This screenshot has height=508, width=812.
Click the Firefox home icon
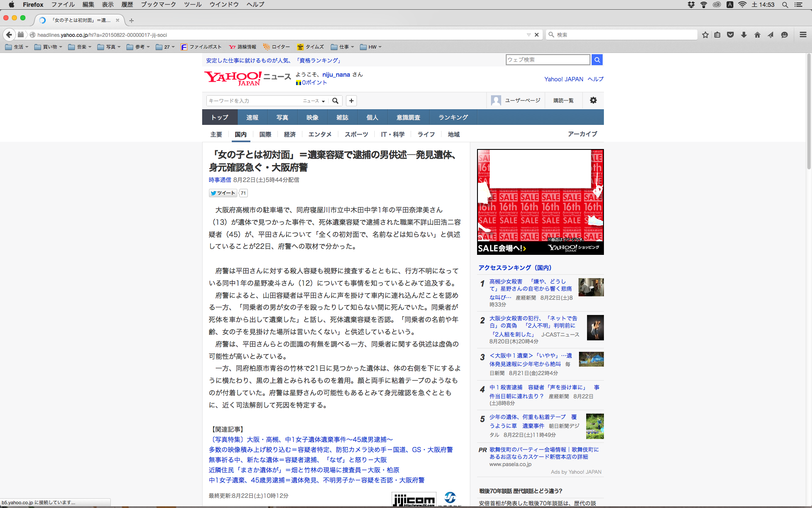click(757, 35)
